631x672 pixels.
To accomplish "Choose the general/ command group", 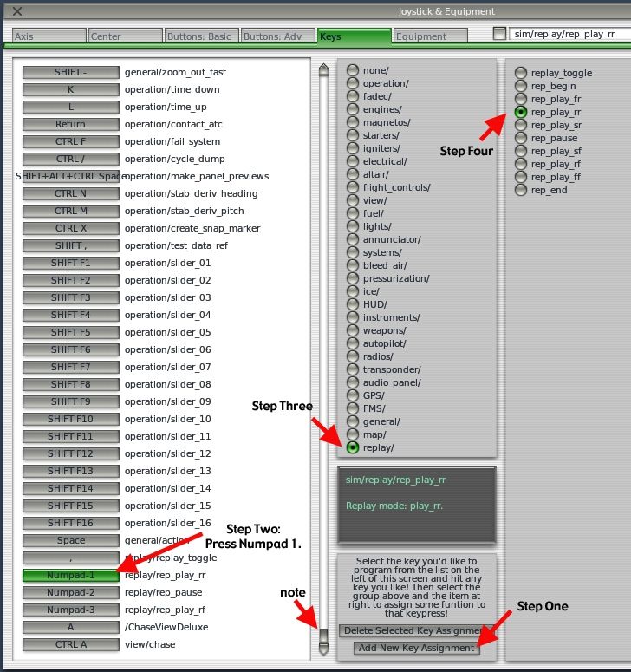I will [353, 421].
